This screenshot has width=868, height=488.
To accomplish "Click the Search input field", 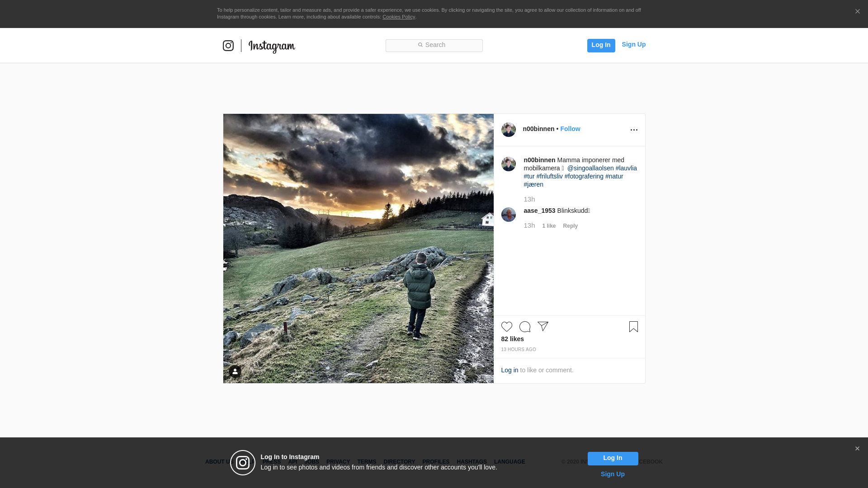I will pyautogui.click(x=434, y=45).
